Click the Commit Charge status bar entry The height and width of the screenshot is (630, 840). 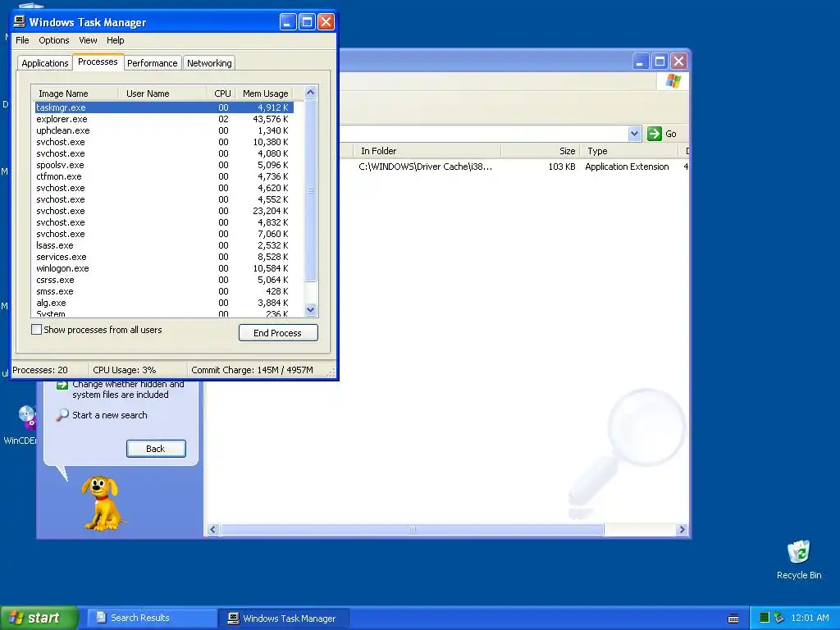[252, 370]
